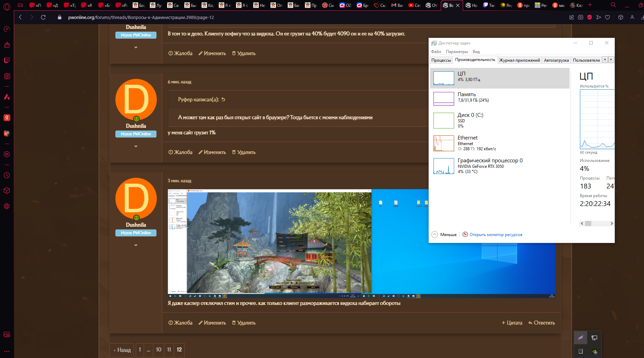Viewport: 644px width, 358px height.
Task: Click Цитата on the latest post
Action: [512, 323]
